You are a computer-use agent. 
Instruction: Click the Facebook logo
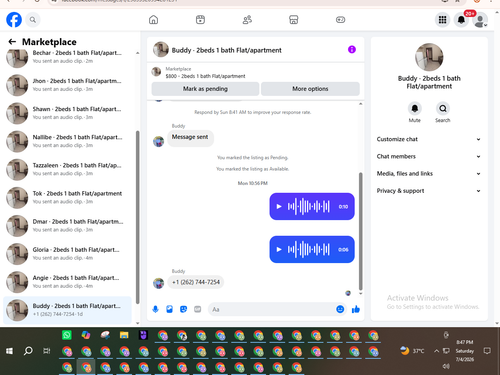pyautogui.click(x=14, y=20)
